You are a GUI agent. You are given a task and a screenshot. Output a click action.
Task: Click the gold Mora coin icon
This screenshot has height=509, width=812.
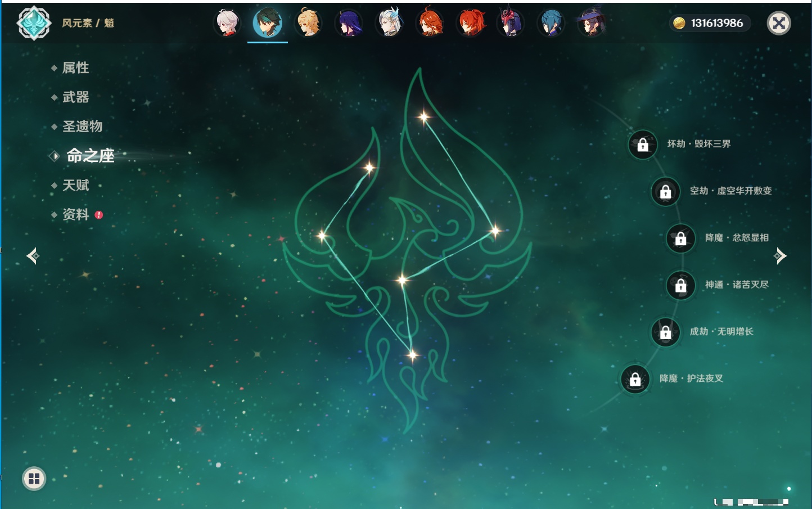point(679,23)
